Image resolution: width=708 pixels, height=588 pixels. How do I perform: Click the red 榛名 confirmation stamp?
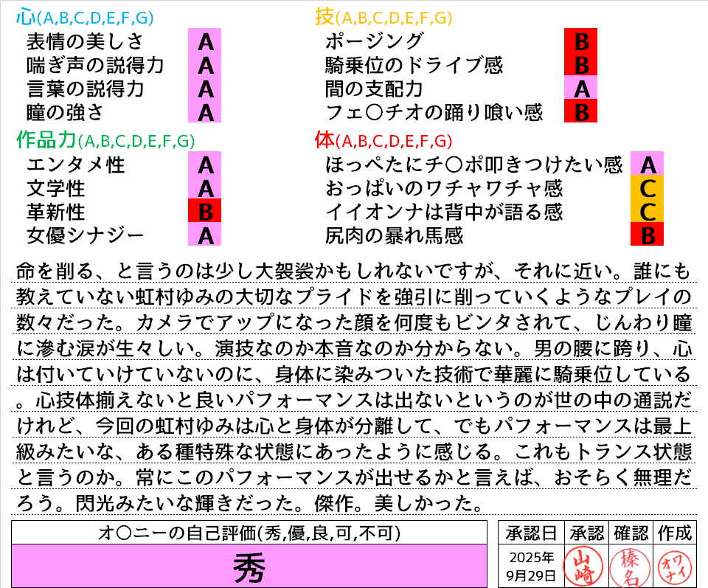pos(630,567)
